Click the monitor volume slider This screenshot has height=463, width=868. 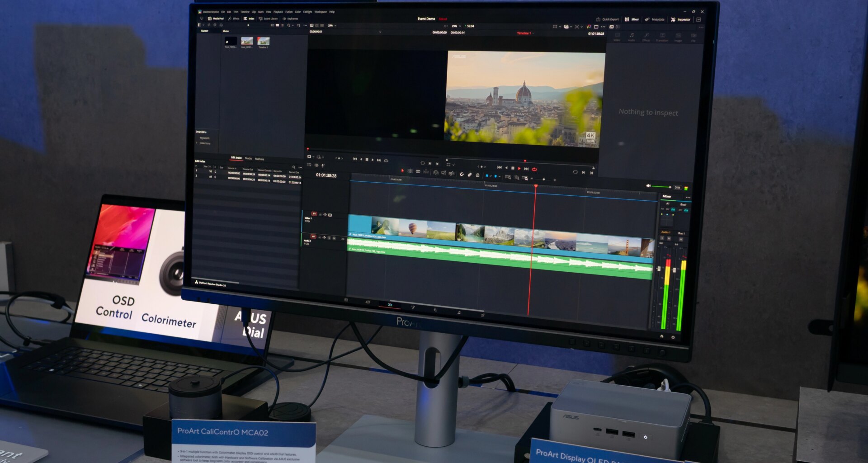point(661,186)
